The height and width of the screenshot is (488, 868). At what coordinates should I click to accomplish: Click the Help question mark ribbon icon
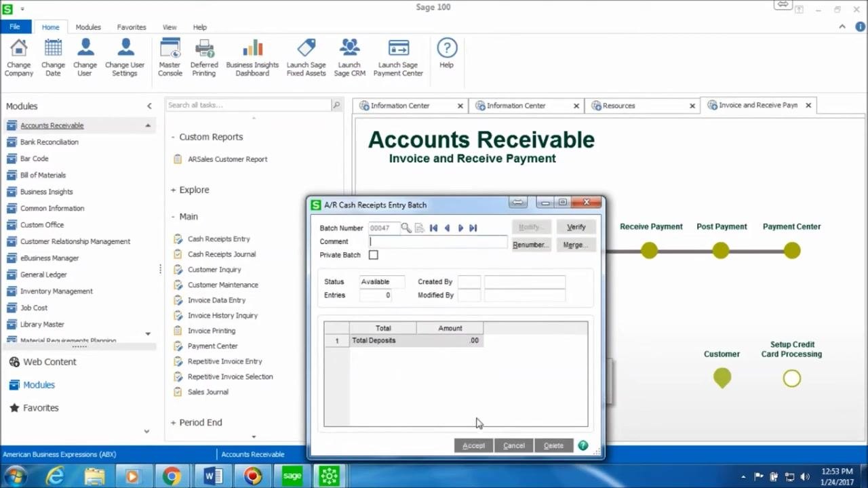pyautogui.click(x=446, y=48)
